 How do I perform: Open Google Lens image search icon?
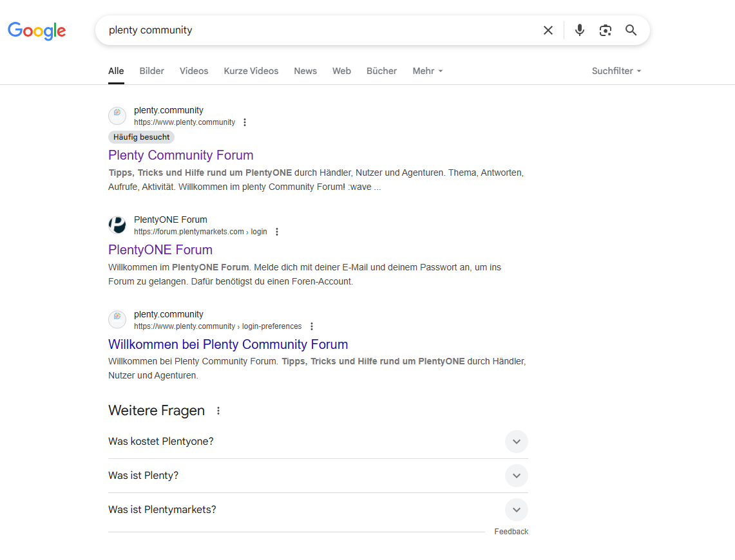click(605, 30)
